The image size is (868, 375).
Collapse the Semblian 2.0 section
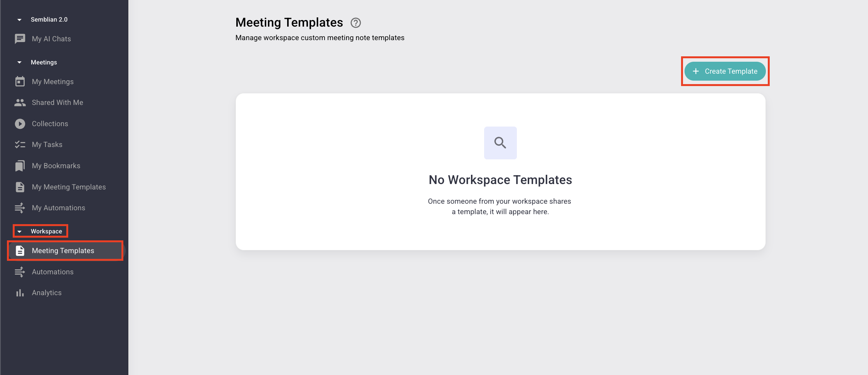[x=19, y=20]
